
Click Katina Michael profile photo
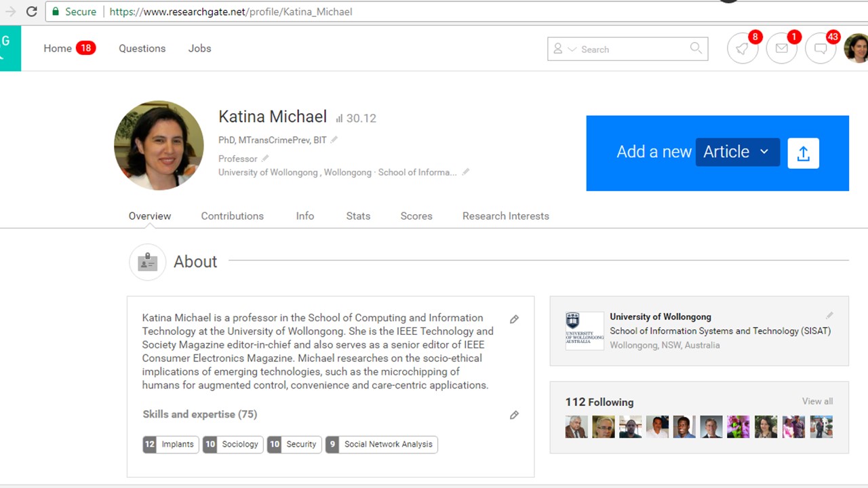[x=159, y=145]
